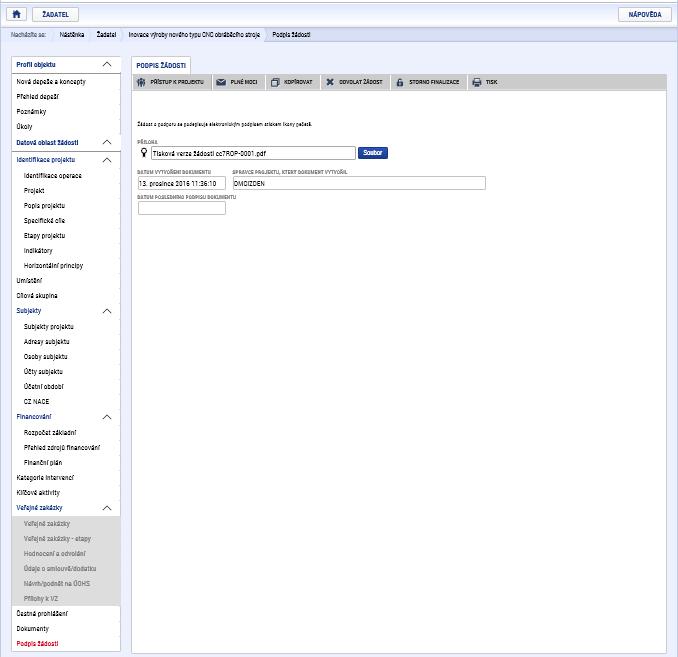
Task: Open Popis projektu
Action: pos(44,206)
